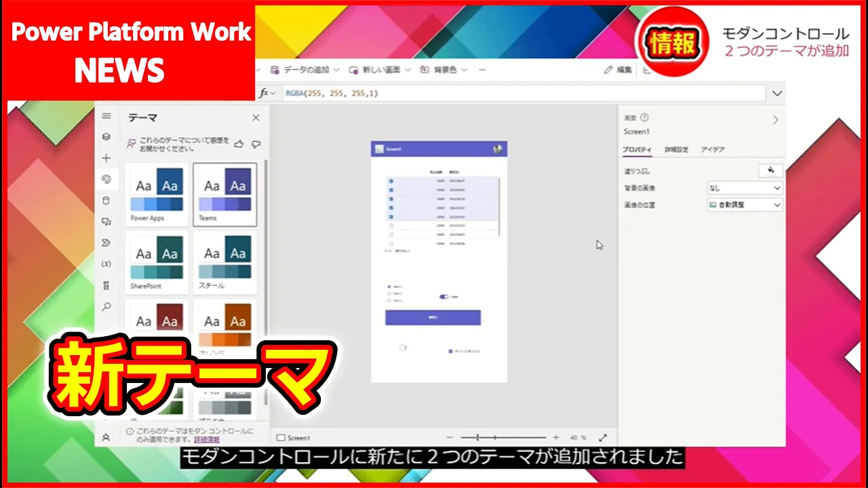This screenshot has height=488, width=868.
Task: Open the hamburger menu in left rail
Action: pos(106,117)
